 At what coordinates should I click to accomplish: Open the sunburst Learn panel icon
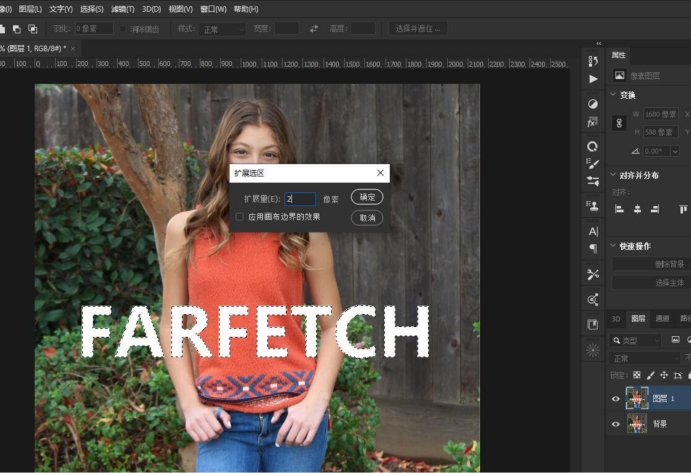[593, 350]
